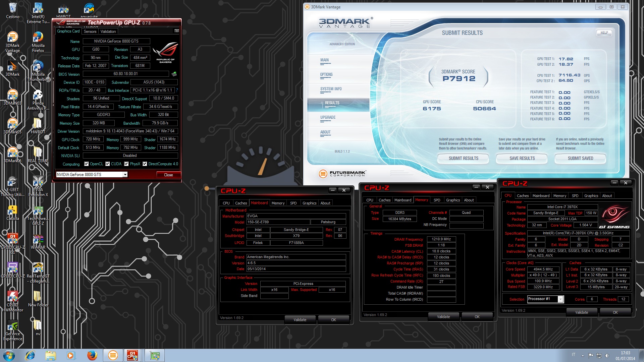Image resolution: width=644 pixels, height=362 pixels.
Task: Open 3DMark06 desktop shortcut
Action: coord(12,155)
